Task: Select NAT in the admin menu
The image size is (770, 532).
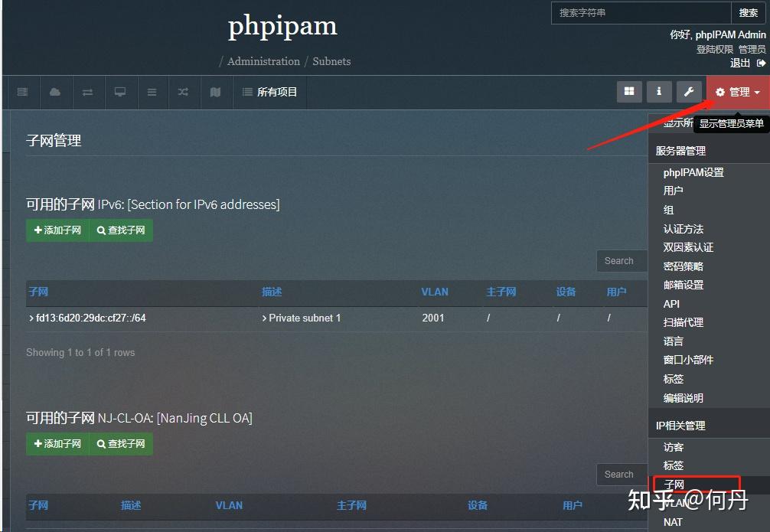Action: 673,522
